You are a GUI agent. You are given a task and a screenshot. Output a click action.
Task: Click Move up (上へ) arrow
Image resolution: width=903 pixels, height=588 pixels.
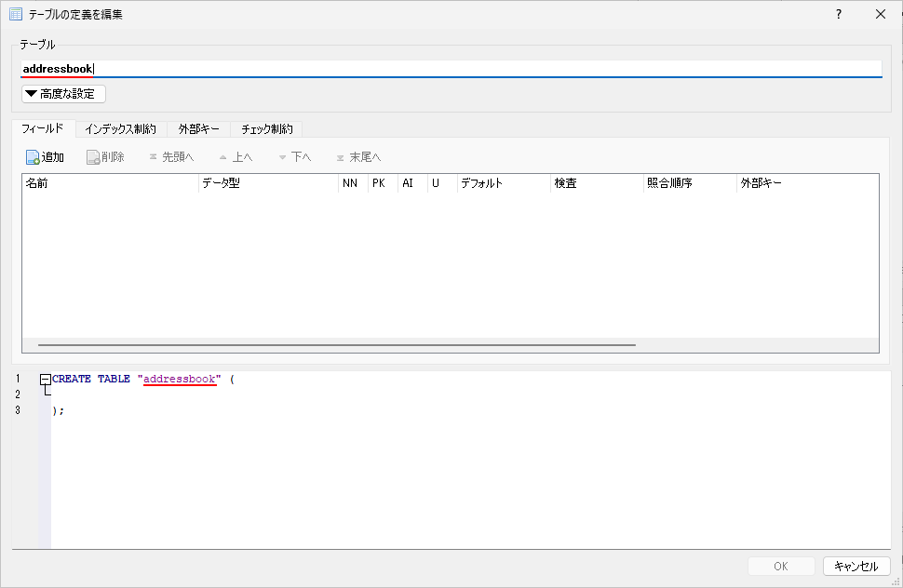[222, 157]
